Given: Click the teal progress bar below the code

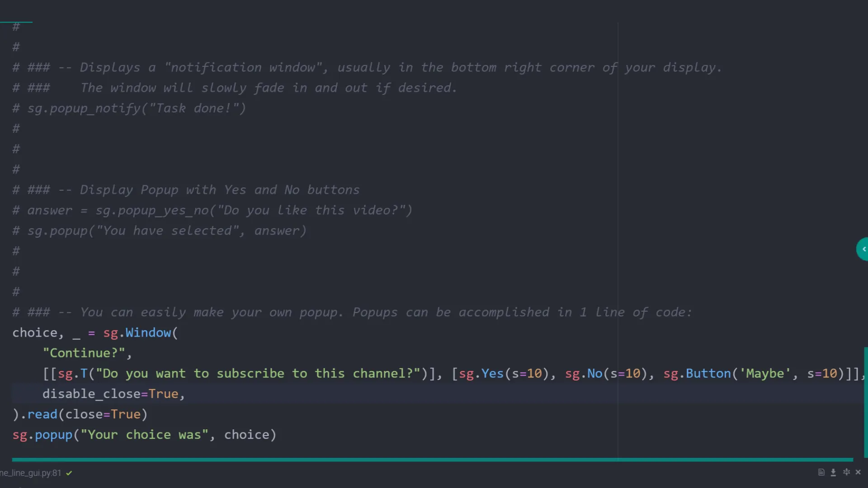Looking at the screenshot, I should 429,459.
